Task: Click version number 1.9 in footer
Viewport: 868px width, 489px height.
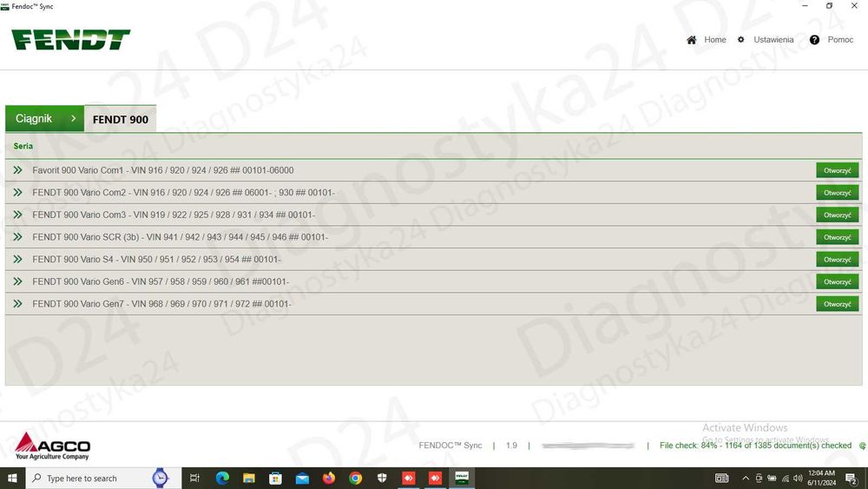Action: (511, 446)
